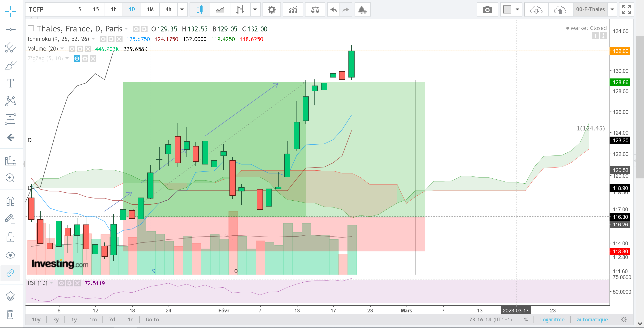The height and width of the screenshot is (328, 644).
Task: Open chart settings gear in top toolbar
Action: 271,10
